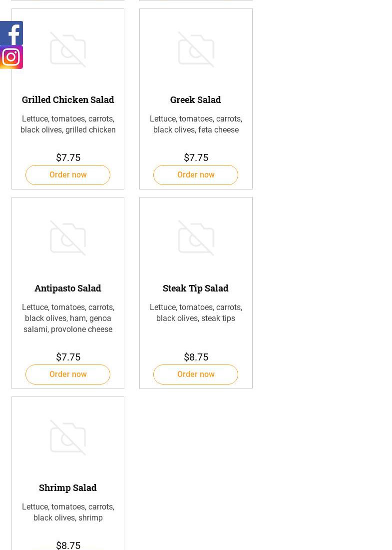Image resolution: width=392 pixels, height=550 pixels.
Task: Order the Antipasto Salad now
Action: pyautogui.click(x=68, y=374)
